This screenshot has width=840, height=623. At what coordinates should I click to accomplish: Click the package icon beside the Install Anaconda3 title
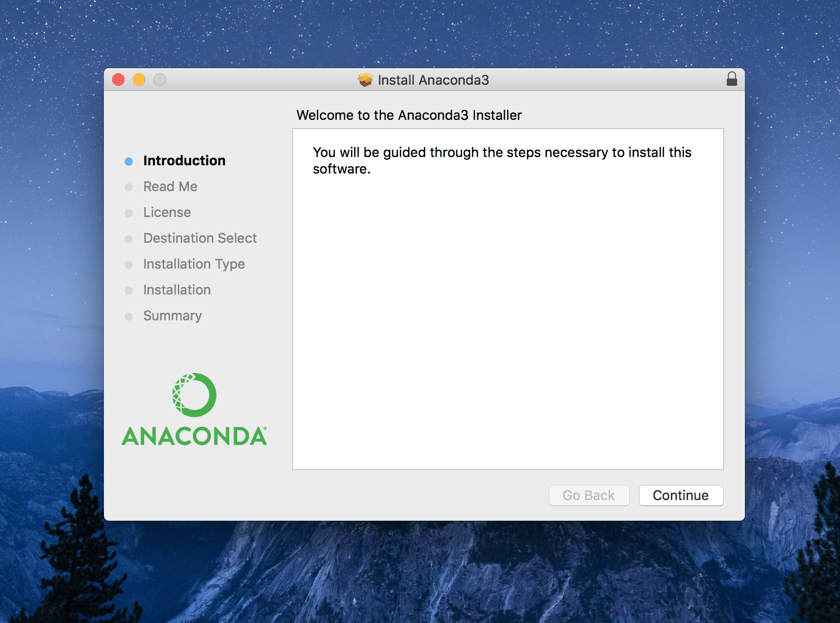coord(365,80)
